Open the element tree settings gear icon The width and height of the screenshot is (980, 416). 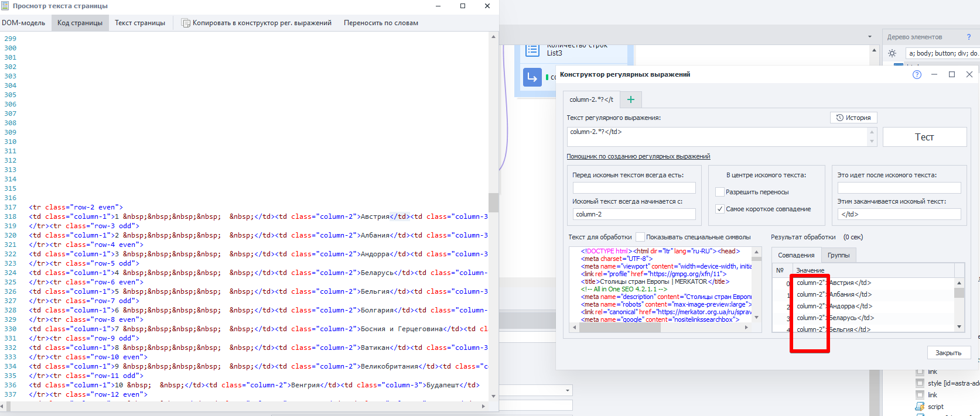click(892, 53)
